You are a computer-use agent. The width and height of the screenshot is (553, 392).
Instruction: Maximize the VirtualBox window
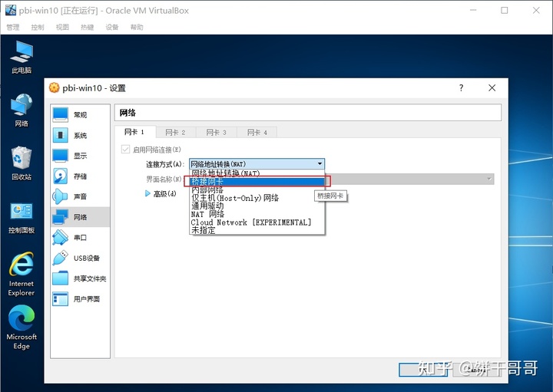tap(505, 10)
